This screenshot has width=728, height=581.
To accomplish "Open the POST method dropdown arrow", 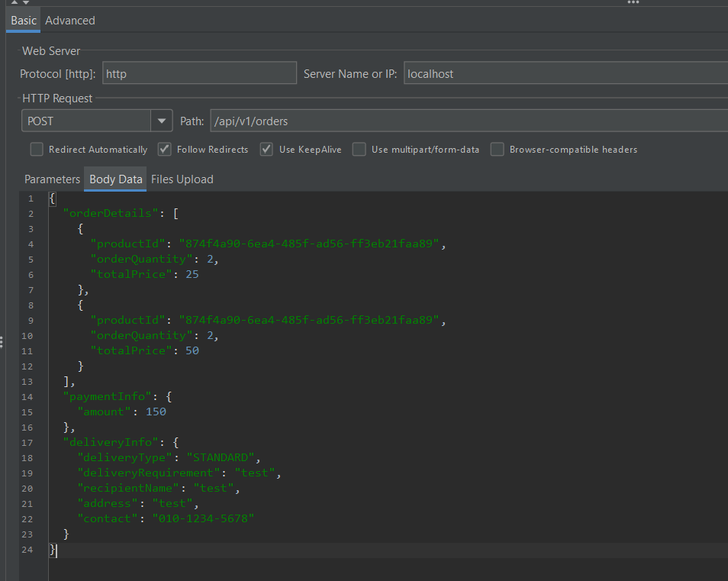I will tap(162, 121).
